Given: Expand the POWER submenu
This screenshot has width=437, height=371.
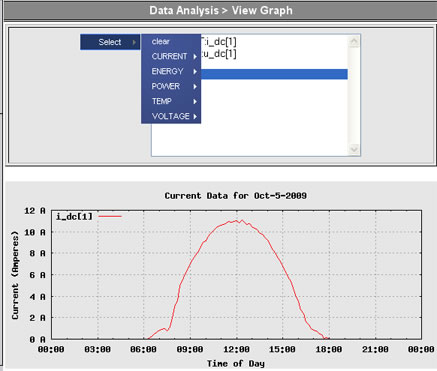Looking at the screenshot, I should [171, 86].
